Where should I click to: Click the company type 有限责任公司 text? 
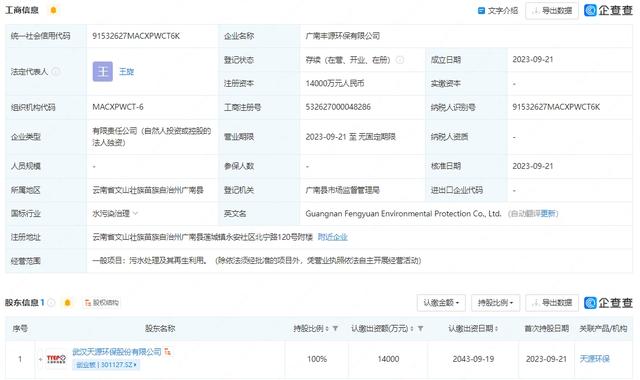point(151,137)
